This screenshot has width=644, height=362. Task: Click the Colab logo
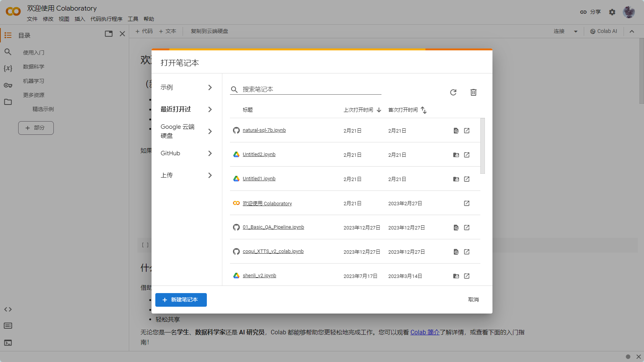[x=13, y=11]
